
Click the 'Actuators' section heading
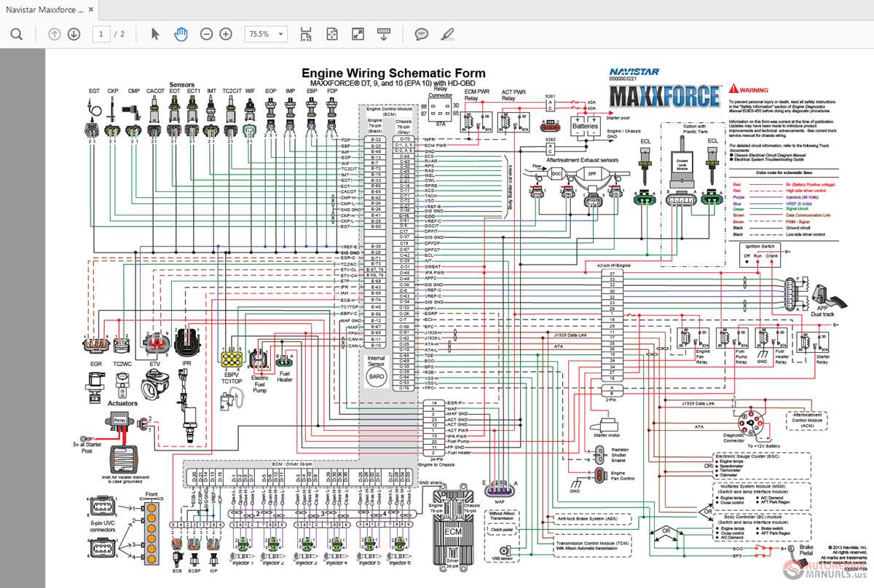coord(122,402)
